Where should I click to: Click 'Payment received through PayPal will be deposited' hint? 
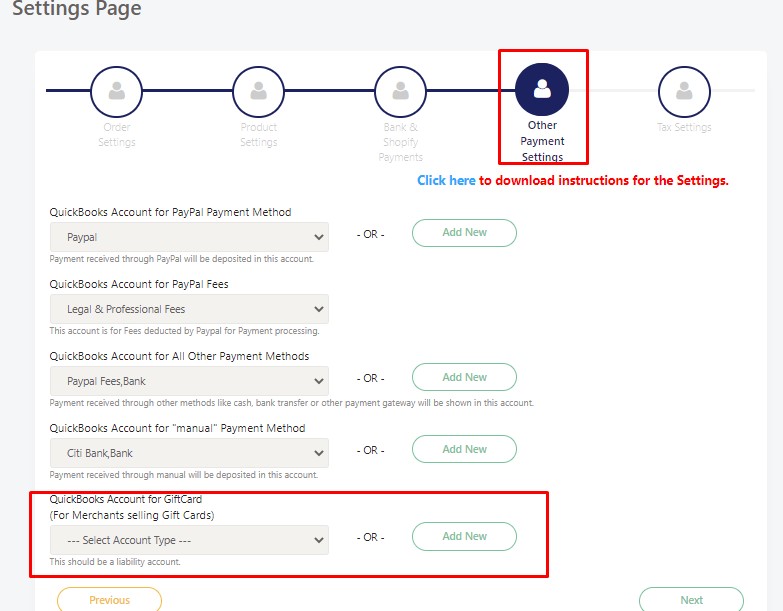point(181,259)
